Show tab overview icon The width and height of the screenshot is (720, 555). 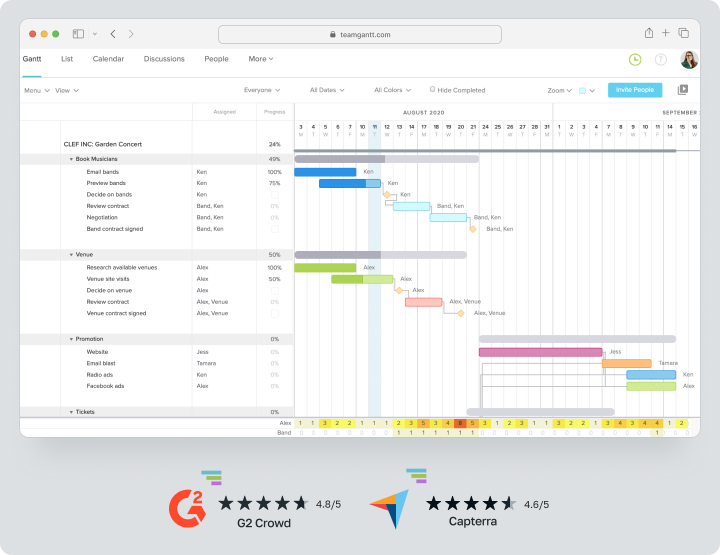684,33
